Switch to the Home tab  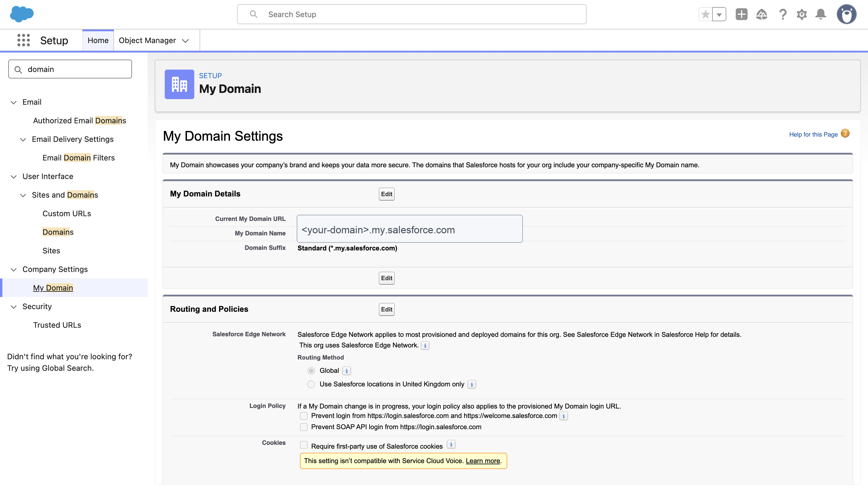coord(98,40)
